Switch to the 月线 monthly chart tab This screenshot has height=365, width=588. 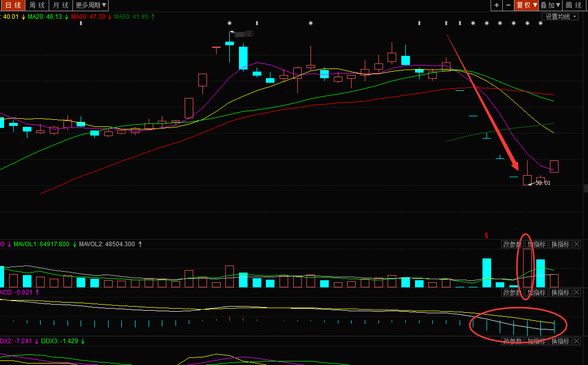(x=61, y=5)
